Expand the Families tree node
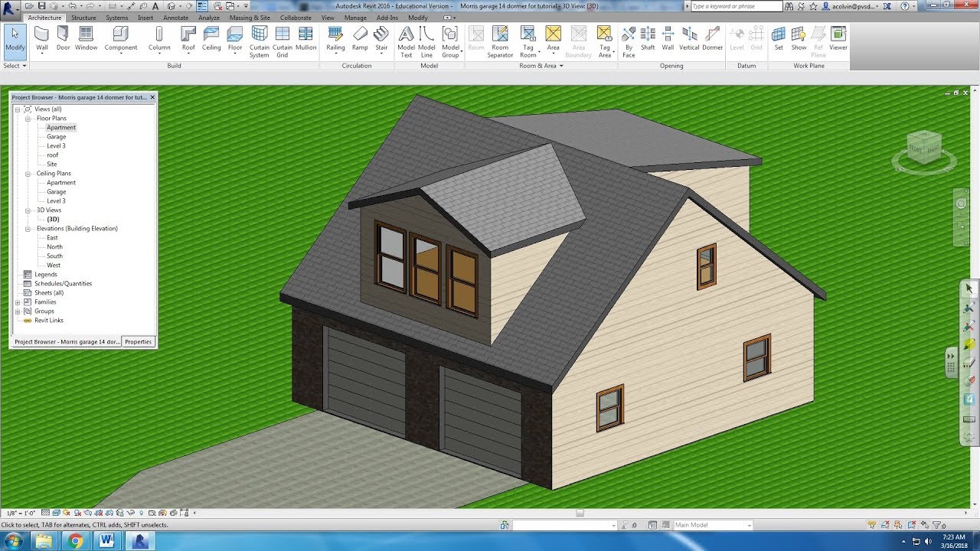The width and height of the screenshot is (980, 551). (x=18, y=302)
